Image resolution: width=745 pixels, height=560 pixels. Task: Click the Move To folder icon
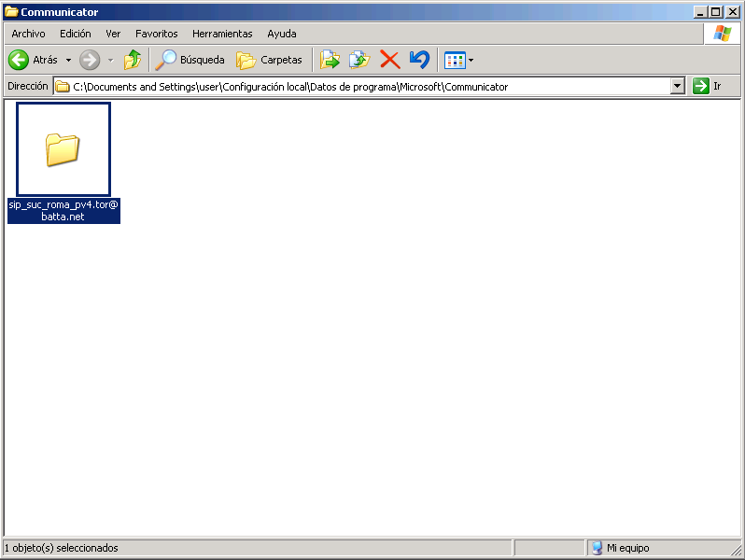pyautogui.click(x=330, y=60)
